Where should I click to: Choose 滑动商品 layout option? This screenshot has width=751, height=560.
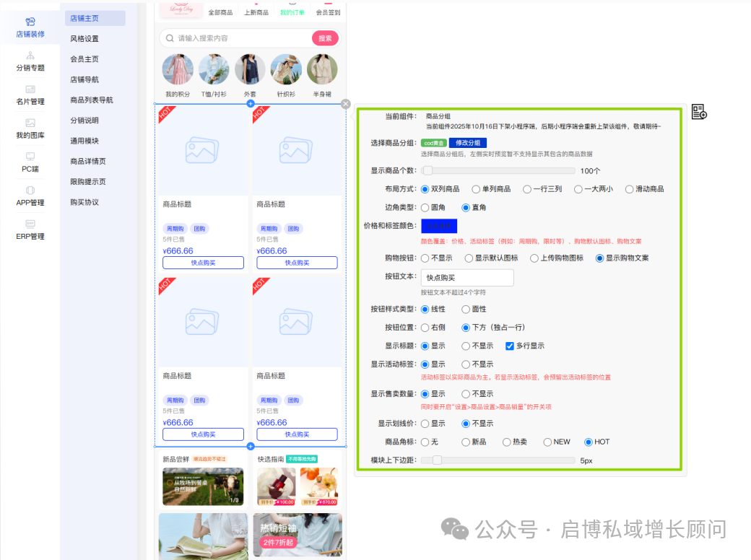point(629,189)
